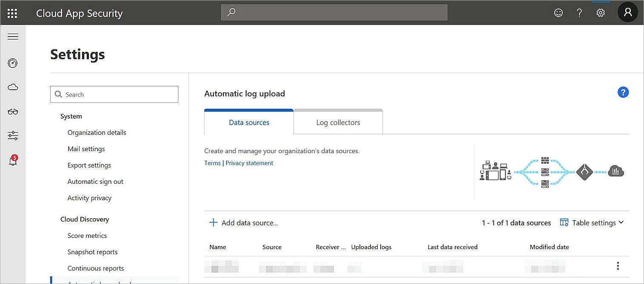Open the Office app launcher grid
Viewport: 644px width, 284px height.
pos(12,12)
